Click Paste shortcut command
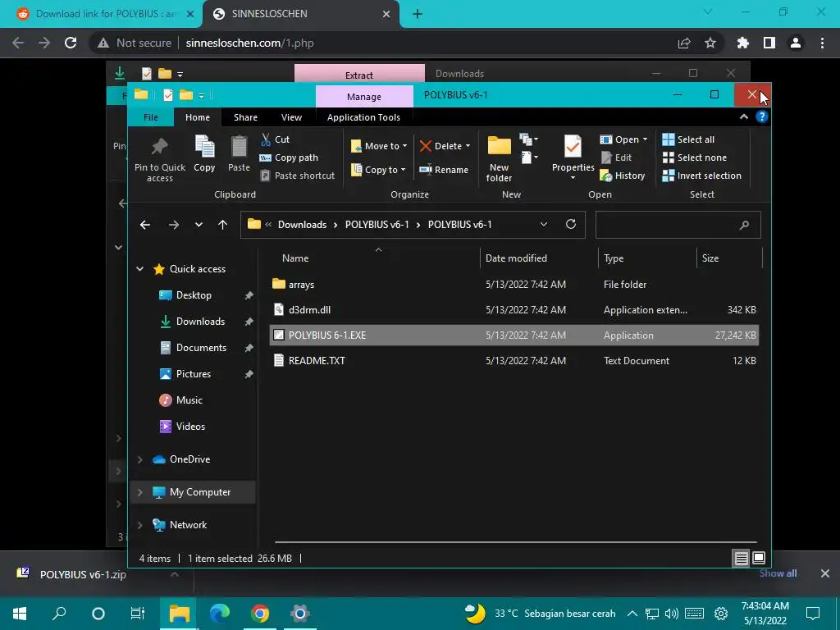The image size is (840, 630). coord(297,176)
